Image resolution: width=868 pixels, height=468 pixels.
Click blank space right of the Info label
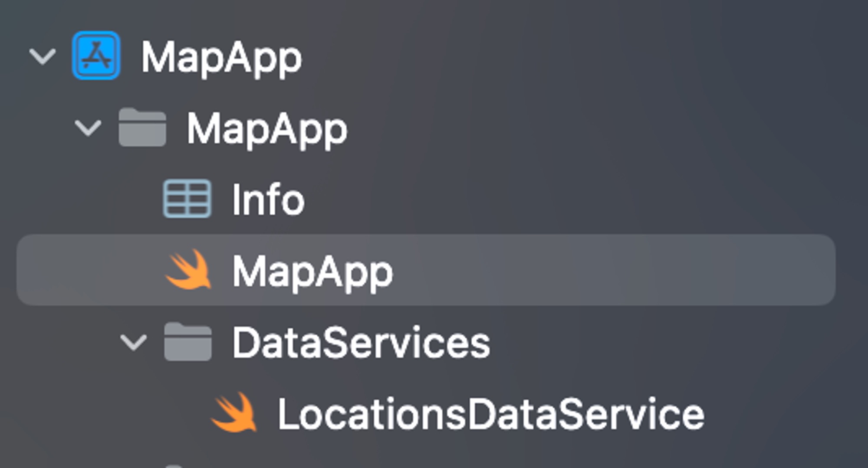[x=564, y=200]
